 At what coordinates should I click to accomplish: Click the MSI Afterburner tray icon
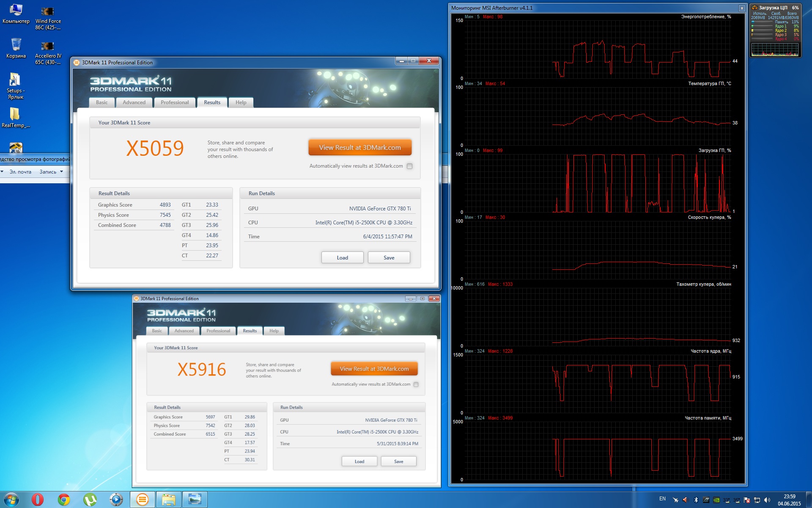tap(675, 500)
